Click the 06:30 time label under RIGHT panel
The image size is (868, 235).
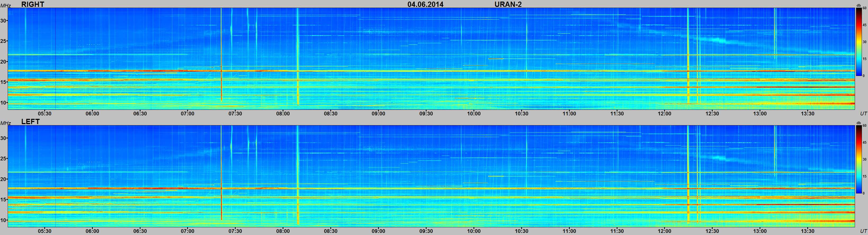coord(140,114)
